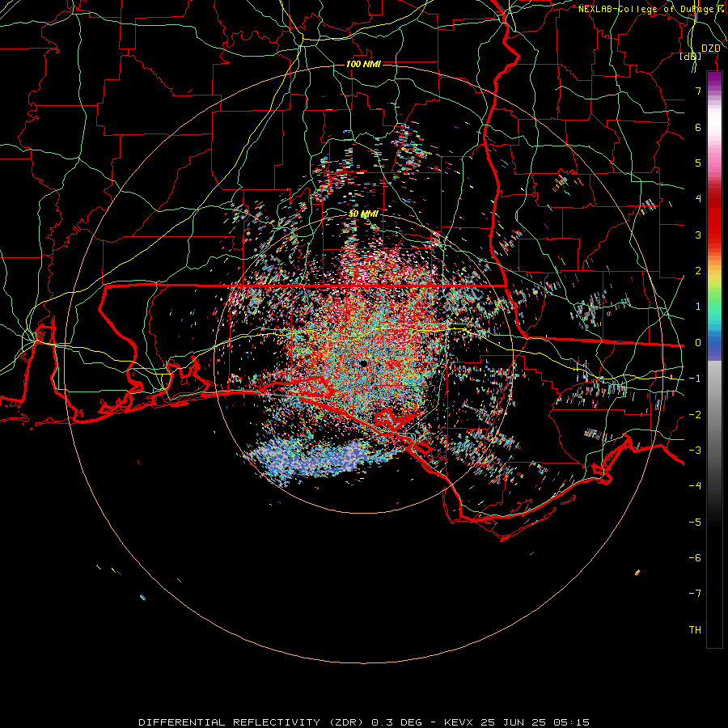Select the 0 value on the dB scale
The image size is (728, 728).
click(x=698, y=343)
